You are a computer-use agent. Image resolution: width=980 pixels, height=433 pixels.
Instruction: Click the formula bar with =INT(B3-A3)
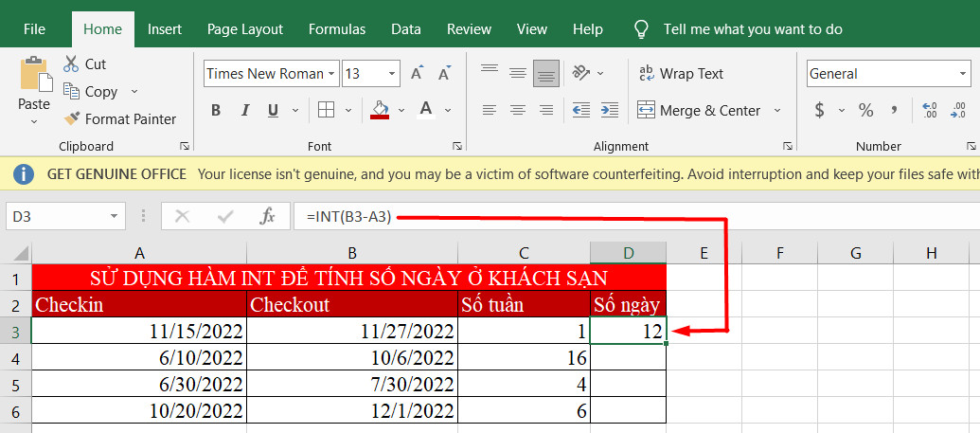point(636,216)
